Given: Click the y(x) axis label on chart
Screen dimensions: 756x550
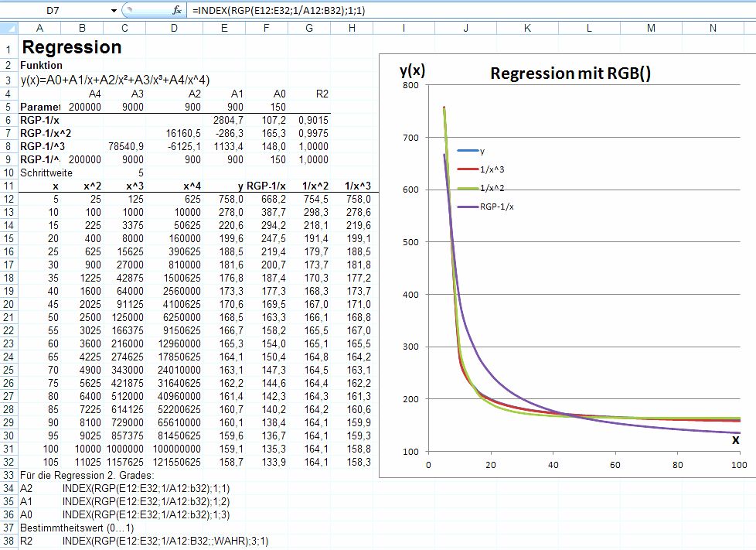Looking at the screenshot, I should pos(412,70).
